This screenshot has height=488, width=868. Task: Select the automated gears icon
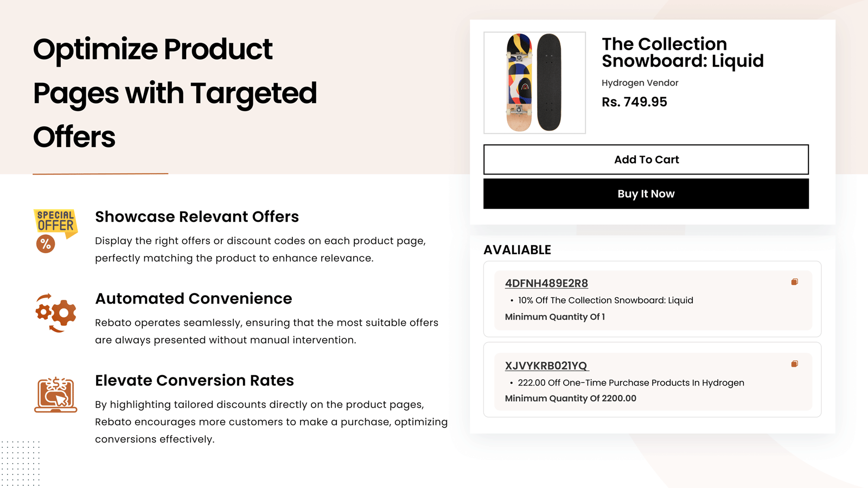(55, 313)
